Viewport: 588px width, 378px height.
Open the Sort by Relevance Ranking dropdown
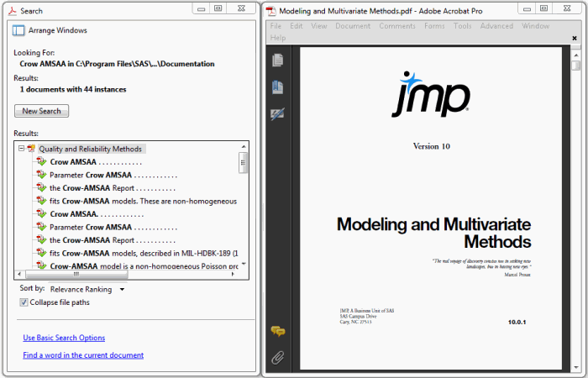click(87, 290)
